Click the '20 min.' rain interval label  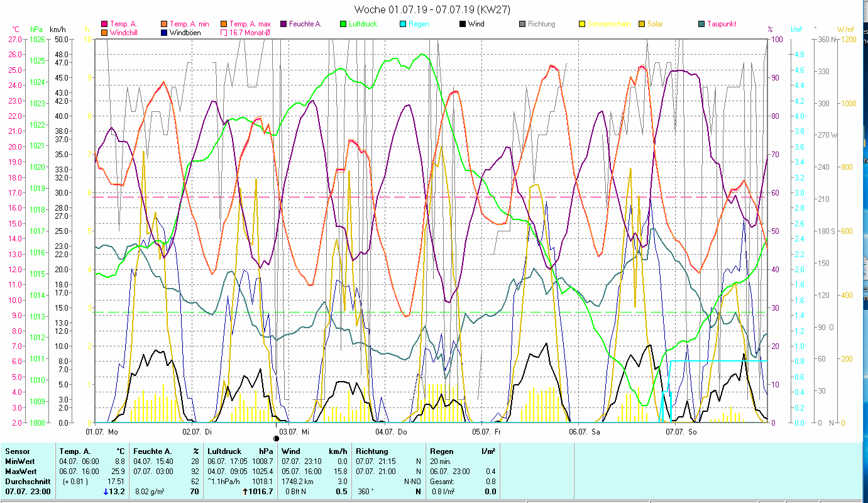tap(442, 462)
